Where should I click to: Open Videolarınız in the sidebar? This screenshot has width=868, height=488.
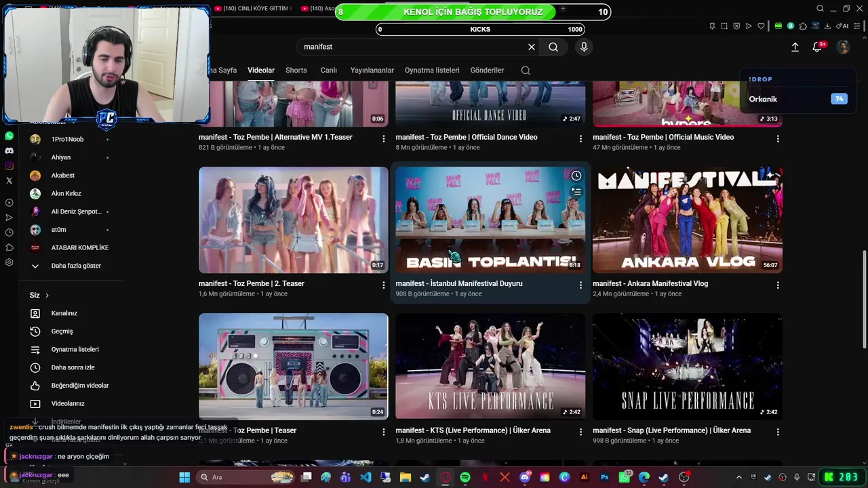(x=66, y=403)
